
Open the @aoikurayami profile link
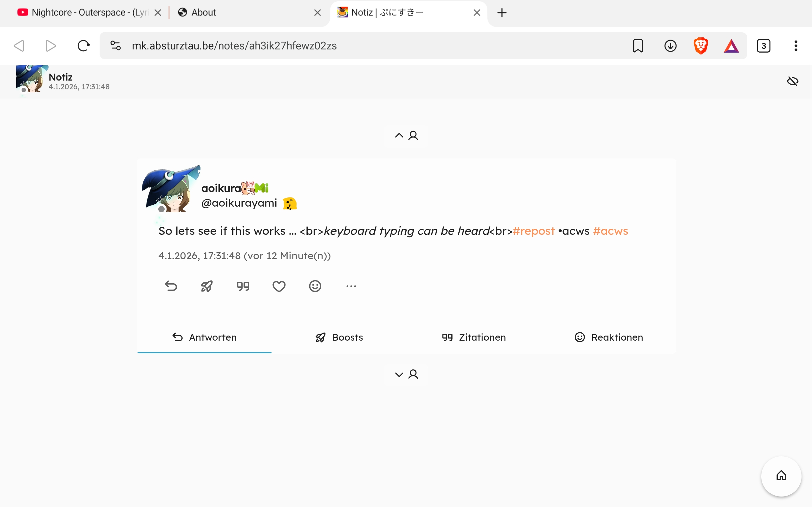239,203
